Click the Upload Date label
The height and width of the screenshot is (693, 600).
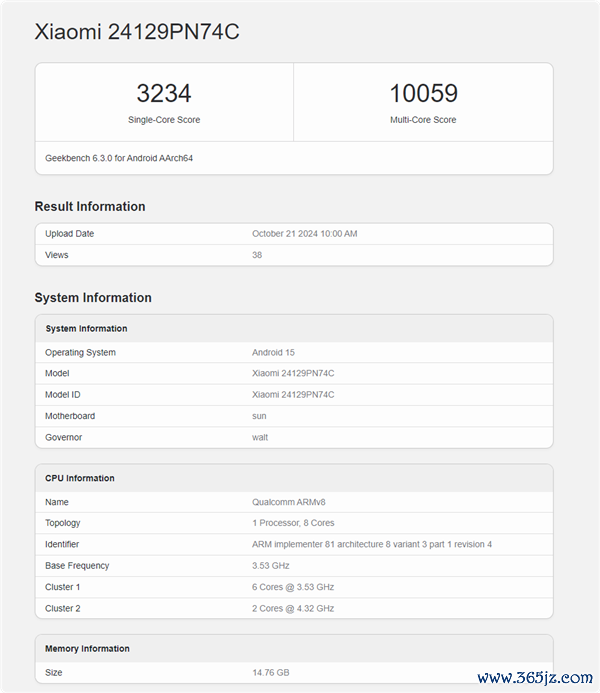click(69, 234)
